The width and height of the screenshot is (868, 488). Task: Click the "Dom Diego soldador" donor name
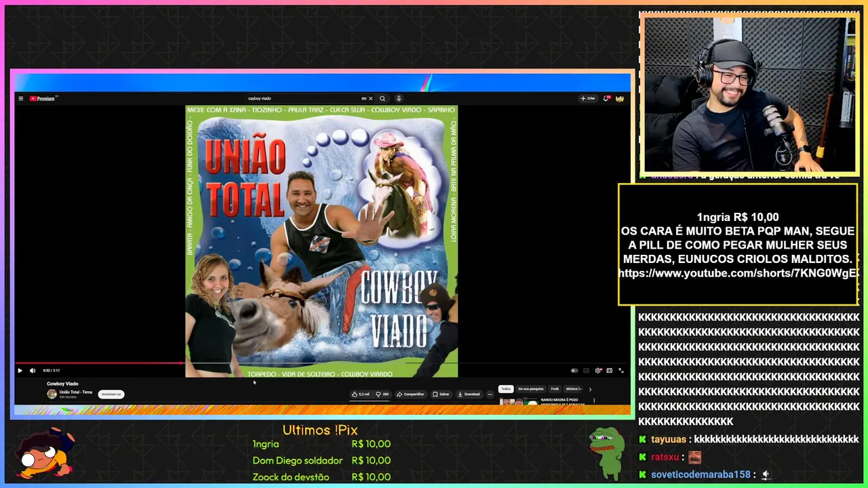(x=298, y=460)
